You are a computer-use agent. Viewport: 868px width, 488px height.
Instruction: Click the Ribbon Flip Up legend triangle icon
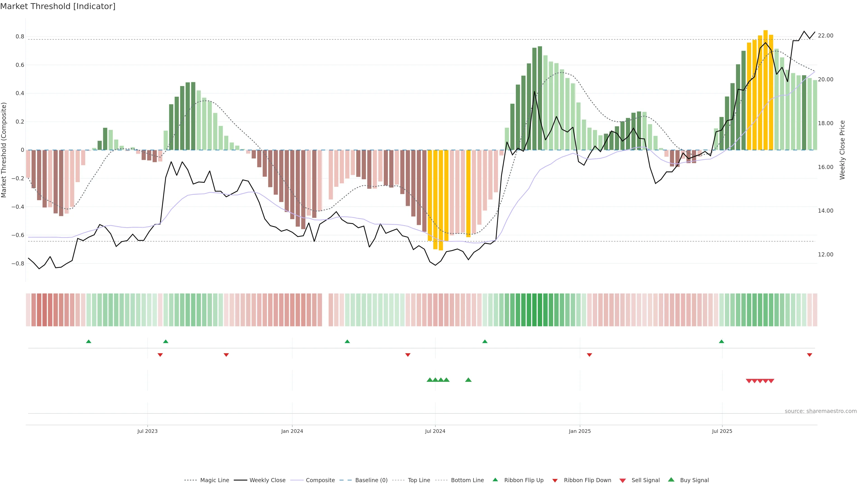(495, 480)
